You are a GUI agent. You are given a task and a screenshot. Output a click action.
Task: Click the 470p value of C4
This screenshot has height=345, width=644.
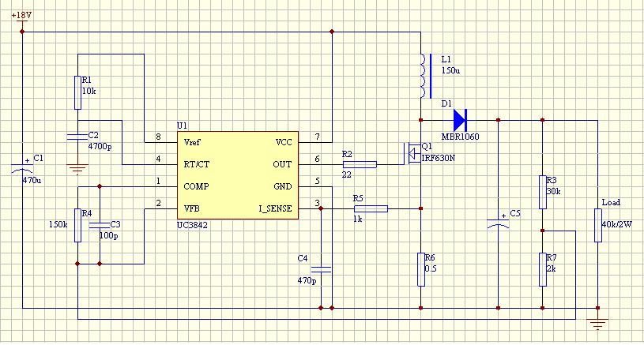pyautogui.click(x=307, y=280)
